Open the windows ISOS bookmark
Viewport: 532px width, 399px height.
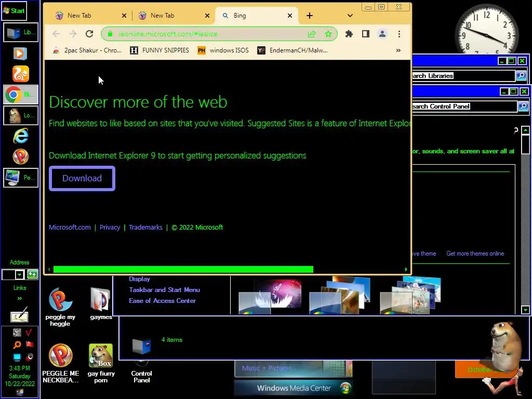click(x=223, y=50)
